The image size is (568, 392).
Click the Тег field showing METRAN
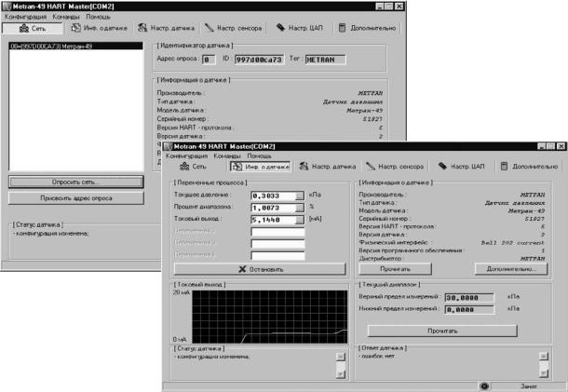tap(325, 60)
